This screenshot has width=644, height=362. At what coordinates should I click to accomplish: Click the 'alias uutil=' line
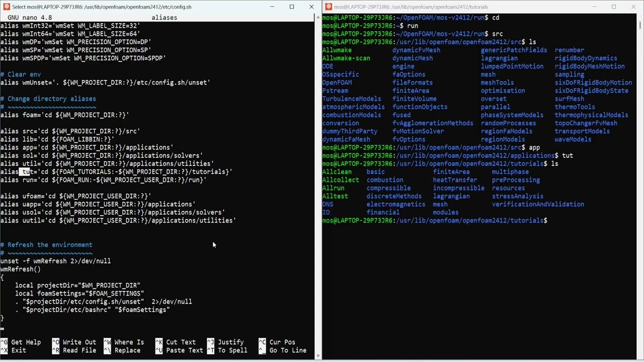coord(118,220)
